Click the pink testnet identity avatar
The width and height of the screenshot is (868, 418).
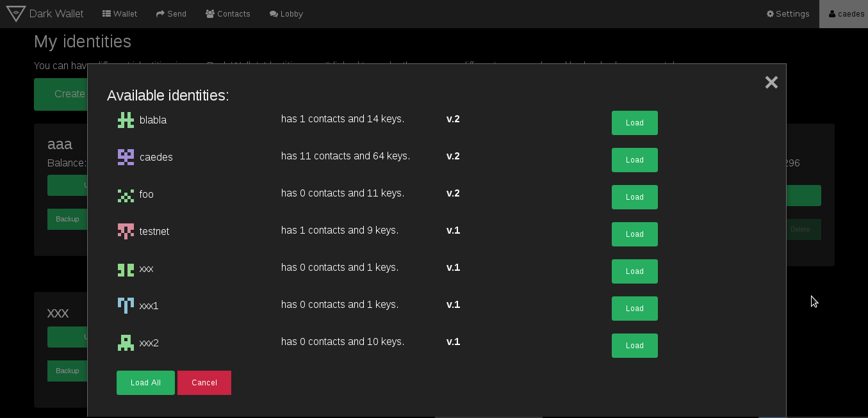[126, 231]
